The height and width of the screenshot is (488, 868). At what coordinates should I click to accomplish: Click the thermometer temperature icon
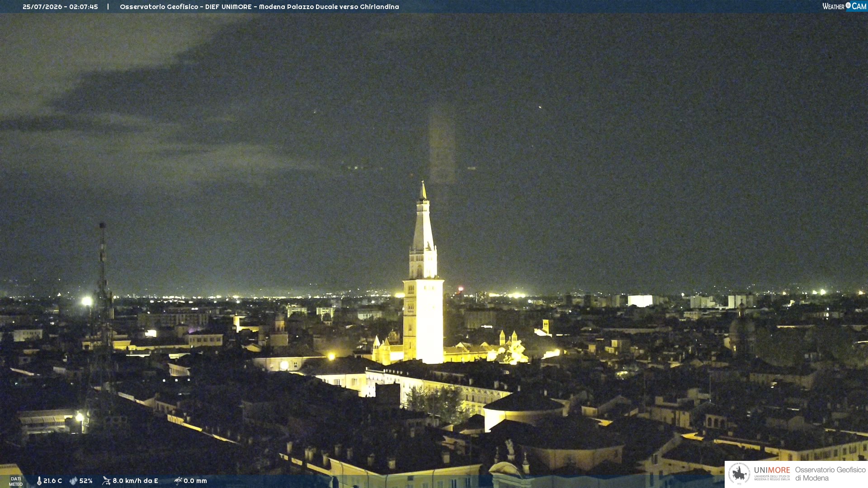tap(39, 481)
